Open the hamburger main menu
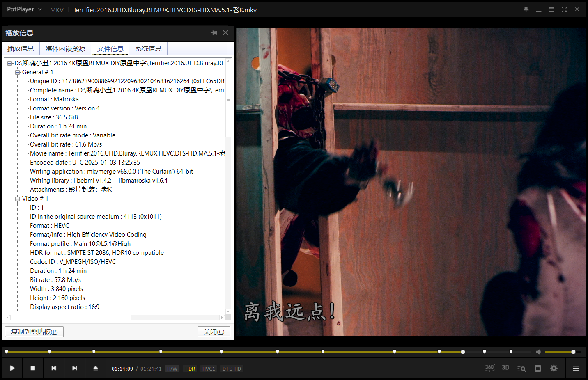588x380 pixels. click(576, 368)
